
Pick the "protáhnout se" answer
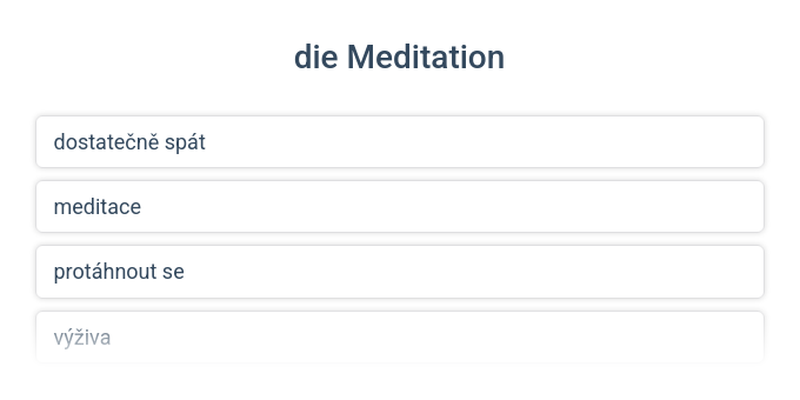(400, 272)
